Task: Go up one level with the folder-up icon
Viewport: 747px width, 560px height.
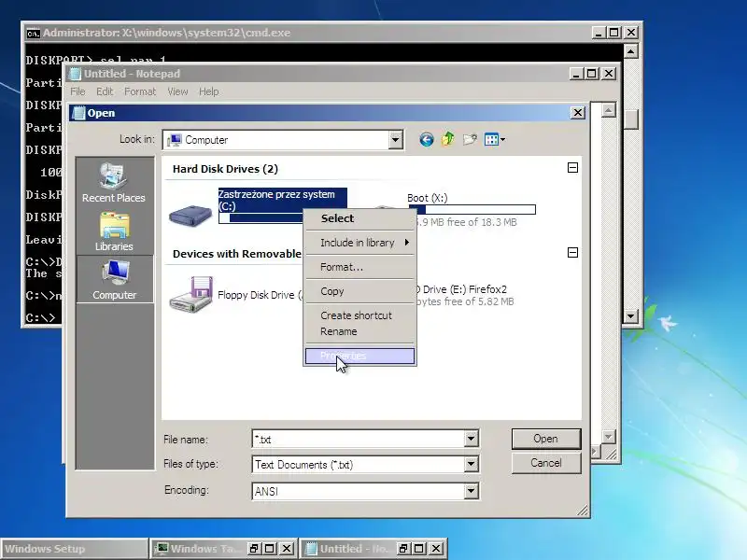Action: 448,139
